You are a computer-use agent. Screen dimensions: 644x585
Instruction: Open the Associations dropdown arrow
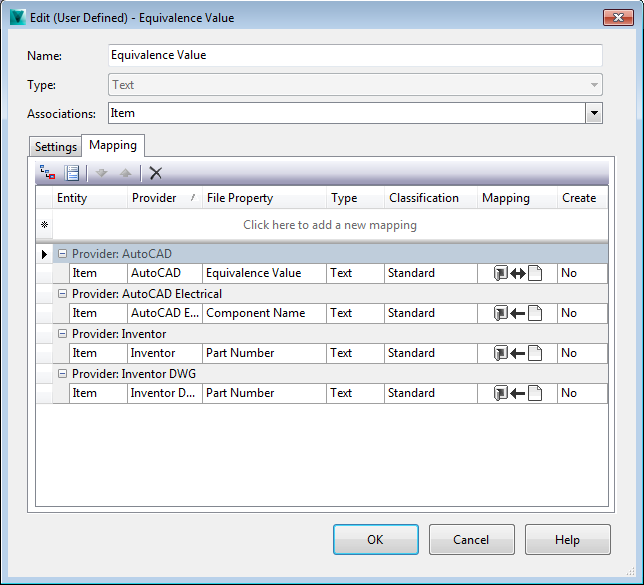coord(594,113)
